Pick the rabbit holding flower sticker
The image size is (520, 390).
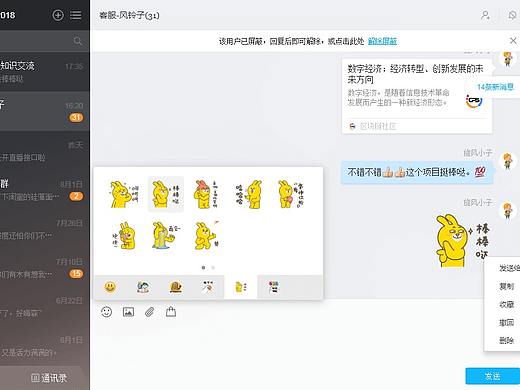coord(124,236)
